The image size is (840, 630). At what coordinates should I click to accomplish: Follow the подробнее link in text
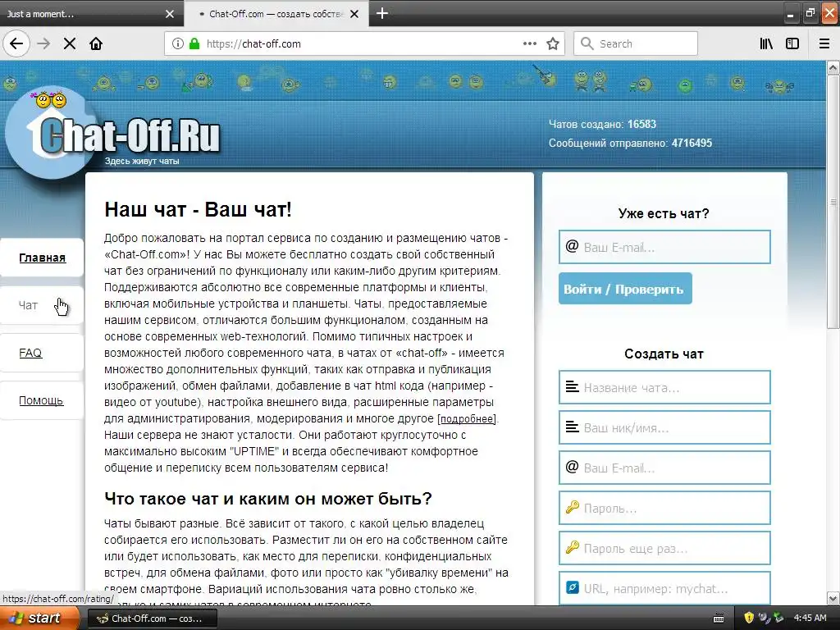coord(468,419)
